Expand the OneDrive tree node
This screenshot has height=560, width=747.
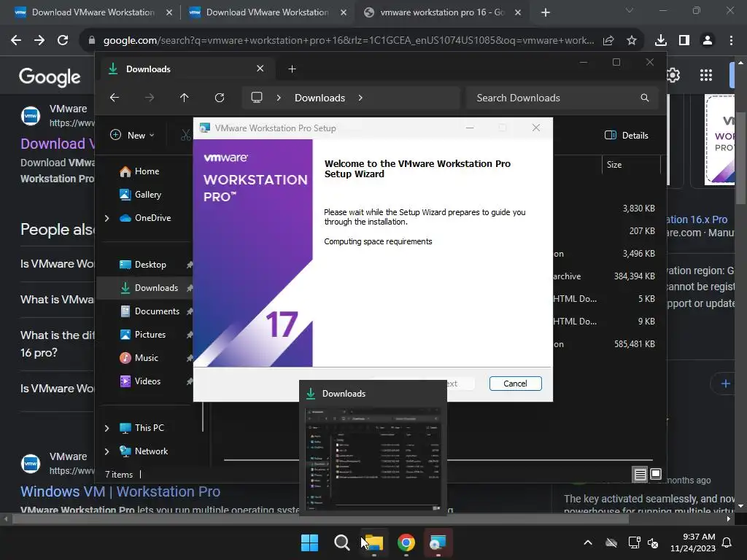(107, 218)
